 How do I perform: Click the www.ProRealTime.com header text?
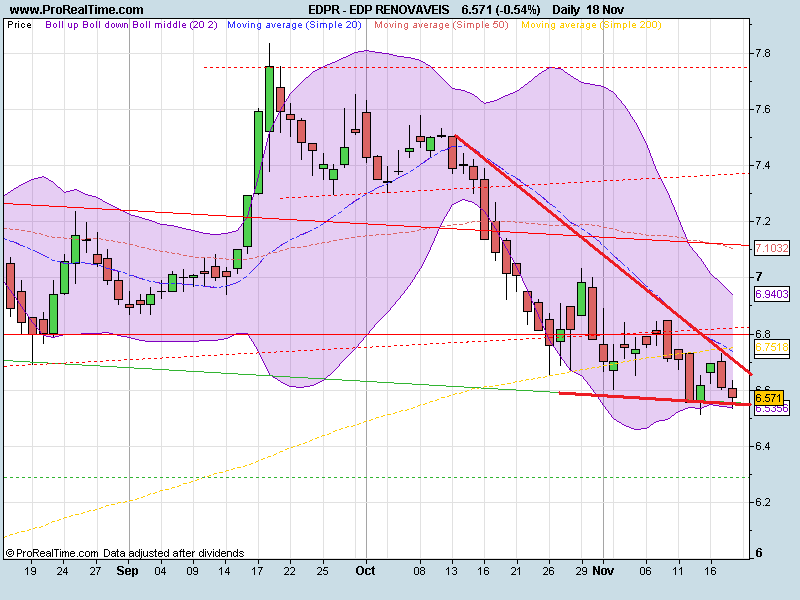[x=77, y=10]
